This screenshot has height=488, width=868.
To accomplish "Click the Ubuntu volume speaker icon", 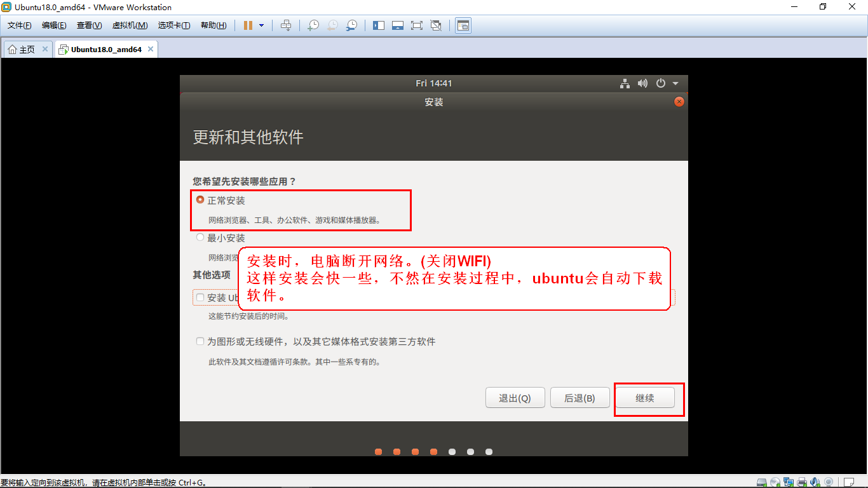I will click(642, 83).
